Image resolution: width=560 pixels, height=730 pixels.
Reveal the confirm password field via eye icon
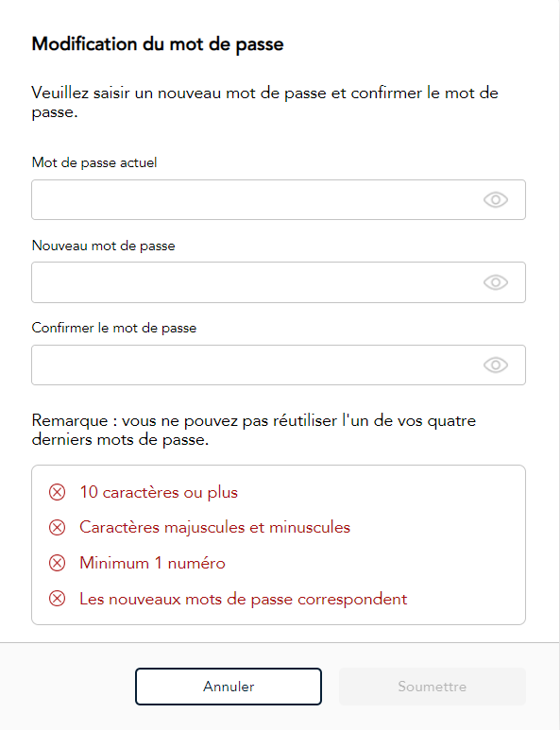[495, 365]
